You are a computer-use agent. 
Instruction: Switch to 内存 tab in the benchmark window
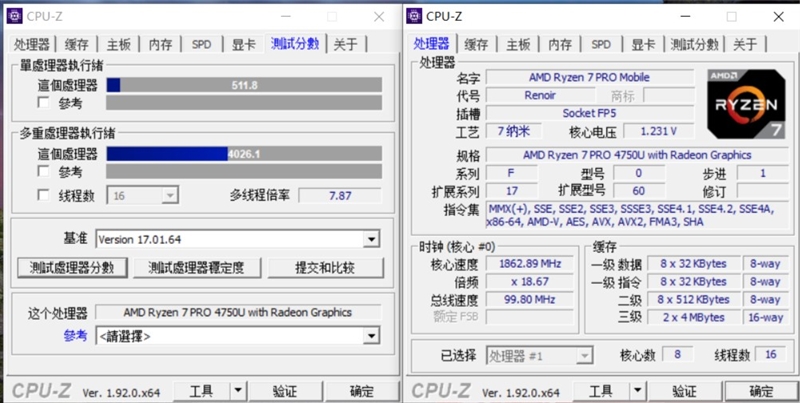(160, 44)
